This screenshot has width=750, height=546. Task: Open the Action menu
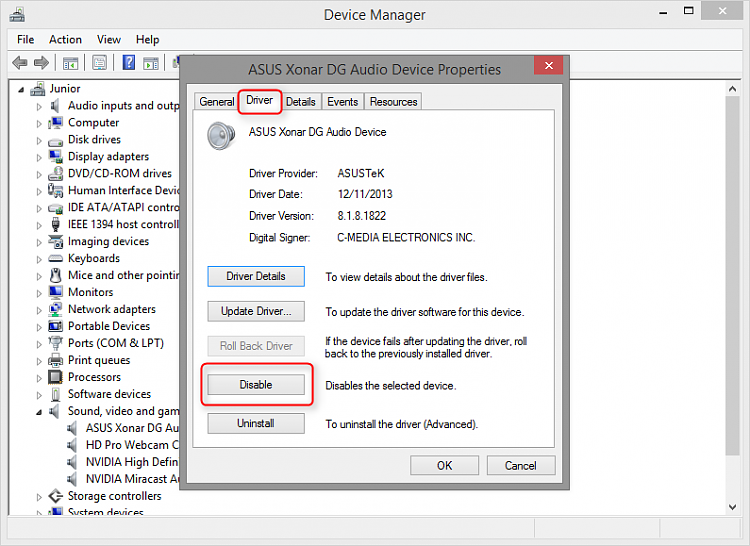[x=65, y=40]
